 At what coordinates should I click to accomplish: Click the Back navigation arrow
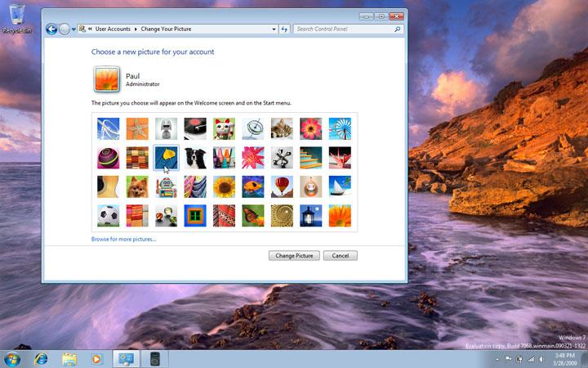coord(51,29)
